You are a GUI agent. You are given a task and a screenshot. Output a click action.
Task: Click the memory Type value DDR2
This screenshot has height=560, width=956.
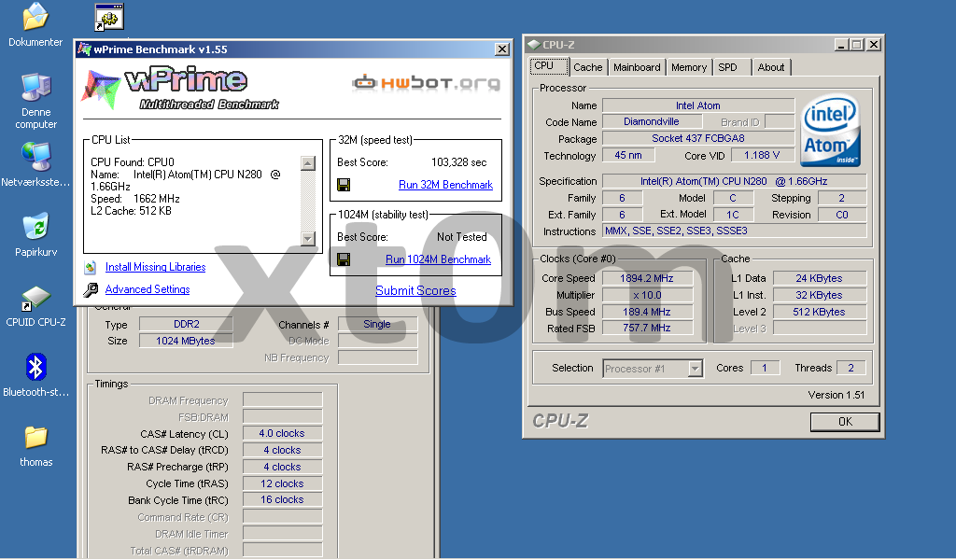187,324
